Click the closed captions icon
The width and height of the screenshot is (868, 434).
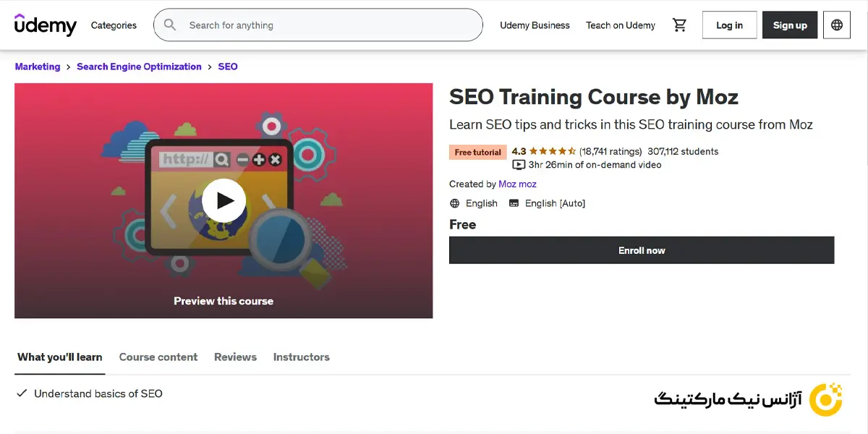pos(514,203)
